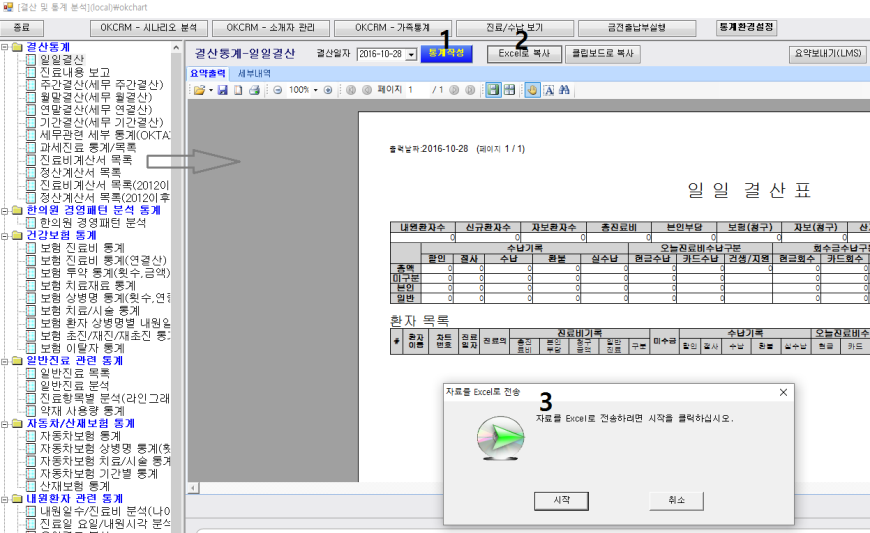Select 진료내용 보고 in tree

pos(75,72)
